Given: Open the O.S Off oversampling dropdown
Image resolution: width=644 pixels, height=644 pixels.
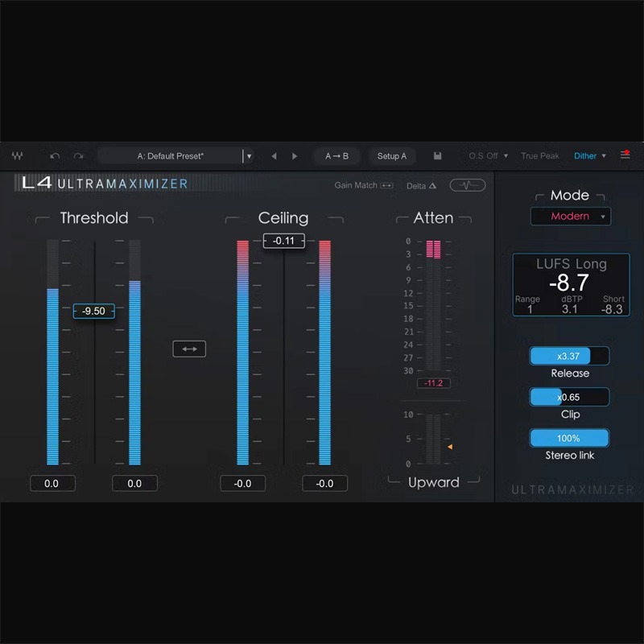Looking at the screenshot, I should pyautogui.click(x=489, y=156).
